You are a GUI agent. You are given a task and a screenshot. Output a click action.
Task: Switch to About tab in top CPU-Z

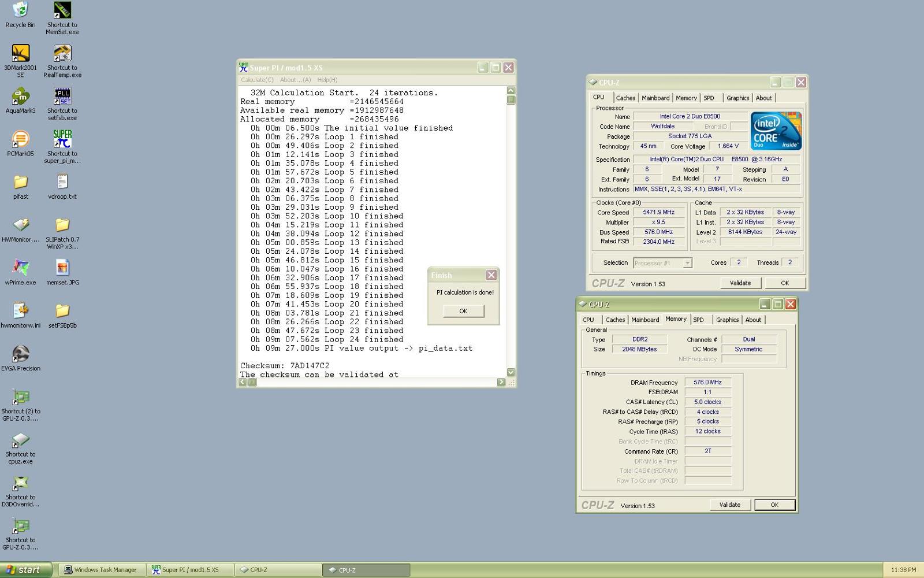(763, 98)
